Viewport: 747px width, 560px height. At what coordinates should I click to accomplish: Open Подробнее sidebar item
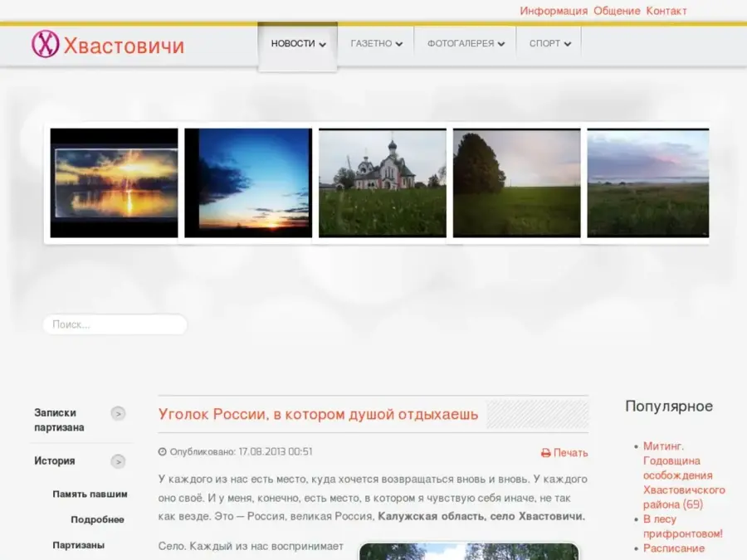click(98, 519)
